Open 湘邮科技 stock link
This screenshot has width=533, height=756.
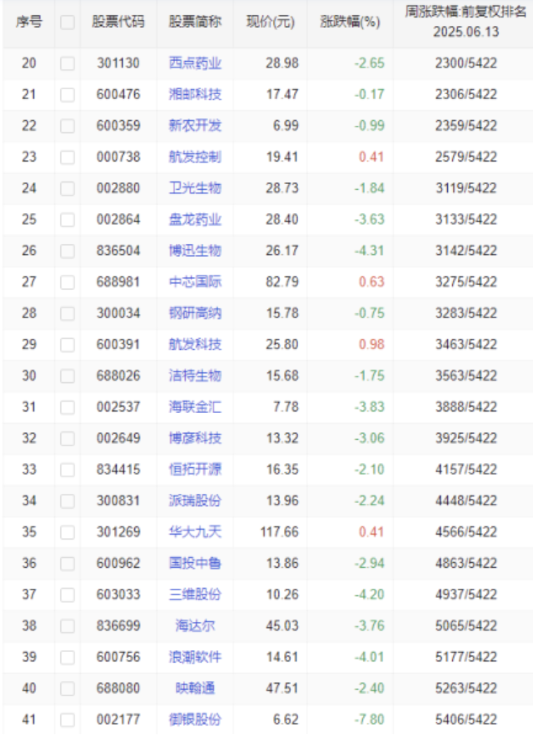click(195, 94)
